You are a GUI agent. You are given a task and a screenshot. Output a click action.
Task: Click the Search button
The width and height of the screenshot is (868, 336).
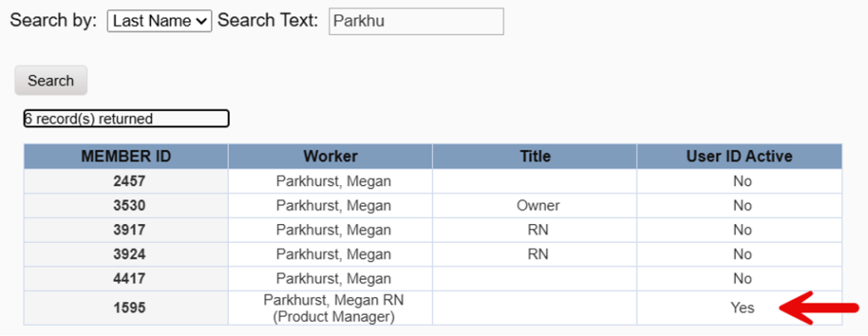pos(51,81)
